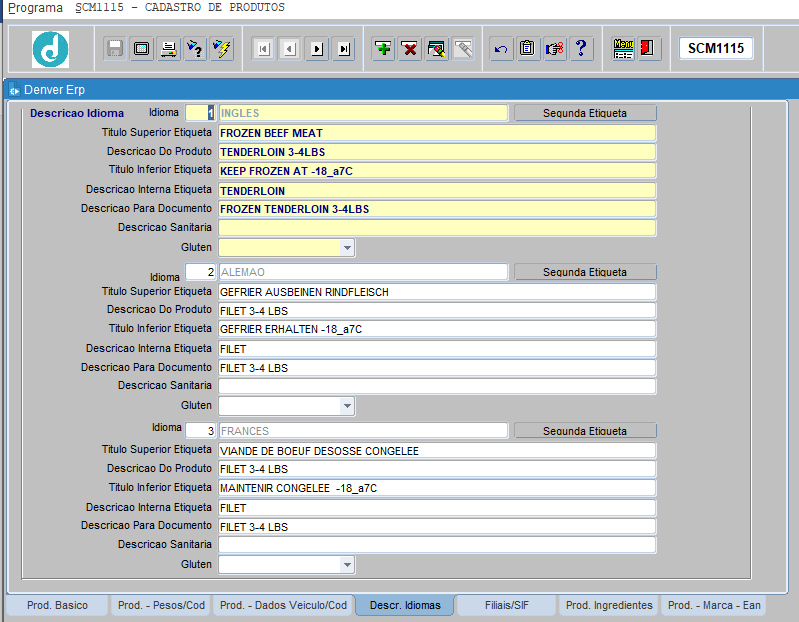The height and width of the screenshot is (622, 799).
Task: Click the FRANCES language name field
Action: click(x=363, y=431)
